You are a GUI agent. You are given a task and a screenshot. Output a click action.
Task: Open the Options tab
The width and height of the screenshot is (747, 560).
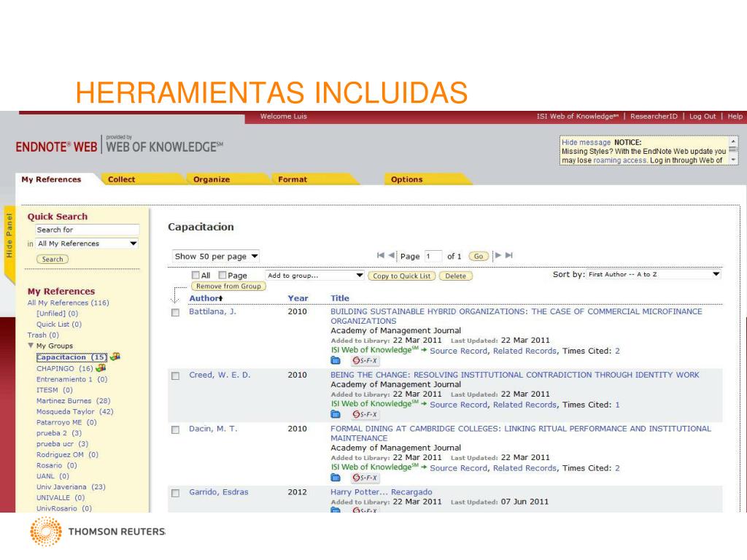[407, 179]
